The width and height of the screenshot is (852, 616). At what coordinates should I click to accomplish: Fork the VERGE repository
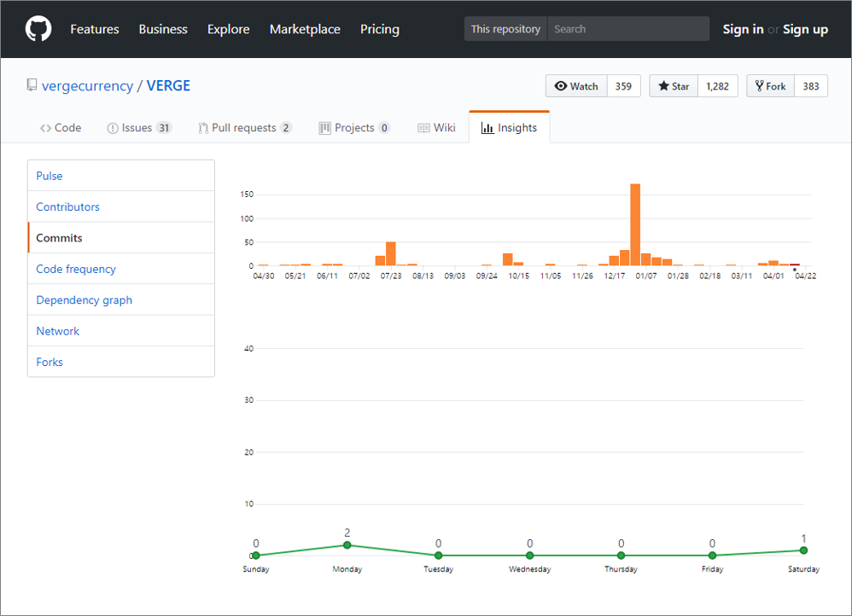pyautogui.click(x=770, y=86)
